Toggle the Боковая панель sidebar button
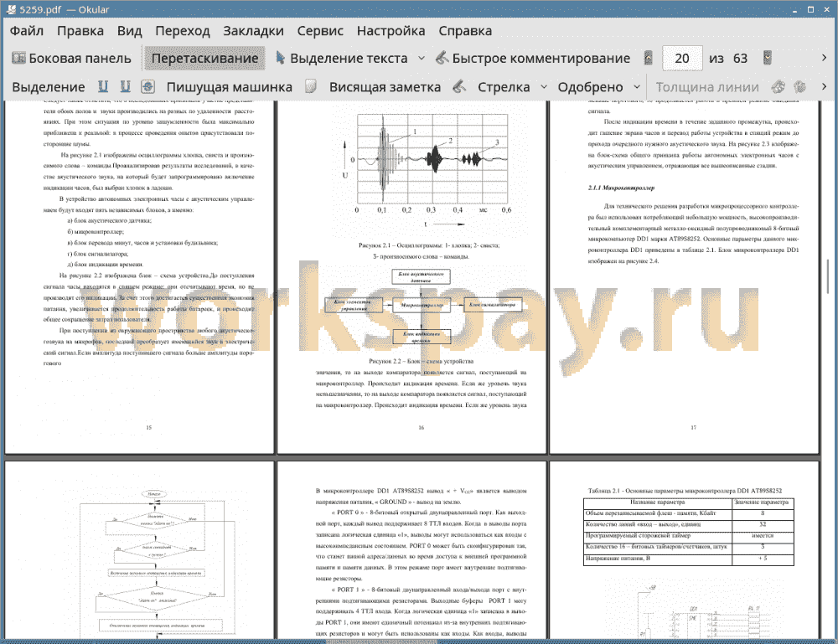 [71, 59]
